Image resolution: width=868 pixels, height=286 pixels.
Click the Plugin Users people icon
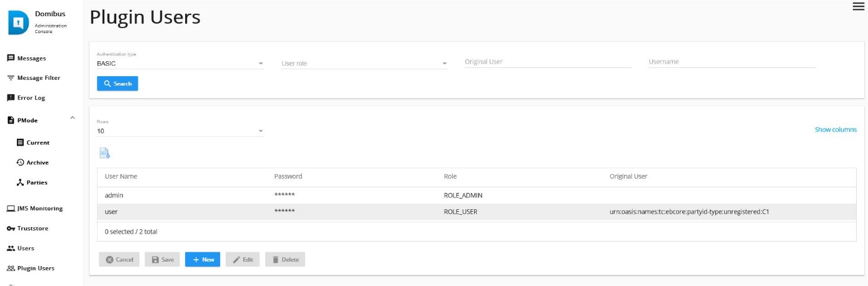coord(11,269)
